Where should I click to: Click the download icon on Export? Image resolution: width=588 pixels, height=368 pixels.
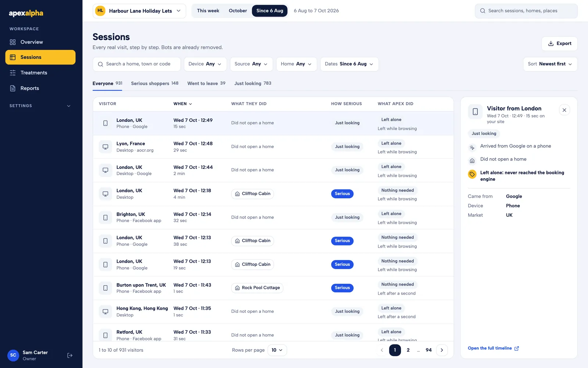coord(551,43)
